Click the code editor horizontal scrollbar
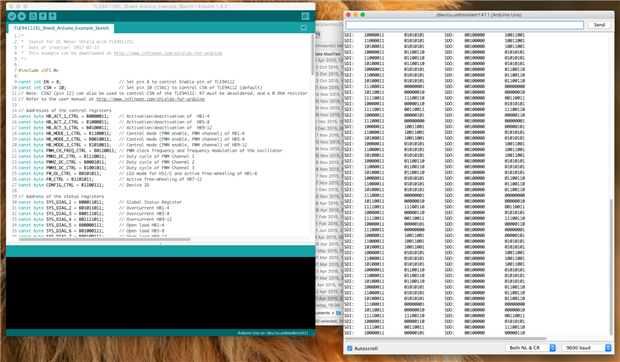This screenshot has height=362, width=620. click(105, 239)
